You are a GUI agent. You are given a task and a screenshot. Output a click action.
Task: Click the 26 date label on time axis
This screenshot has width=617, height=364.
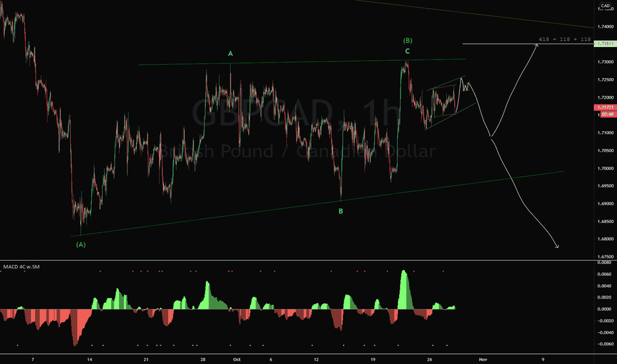(429, 359)
